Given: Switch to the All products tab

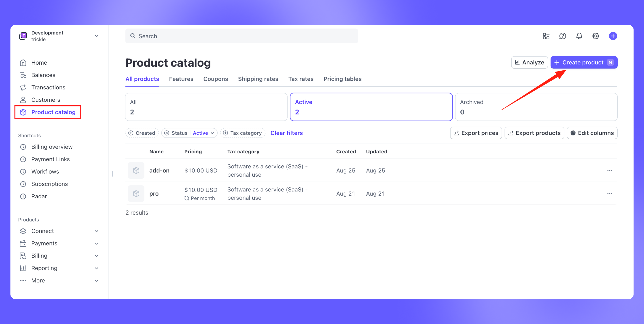Looking at the screenshot, I should [x=142, y=79].
